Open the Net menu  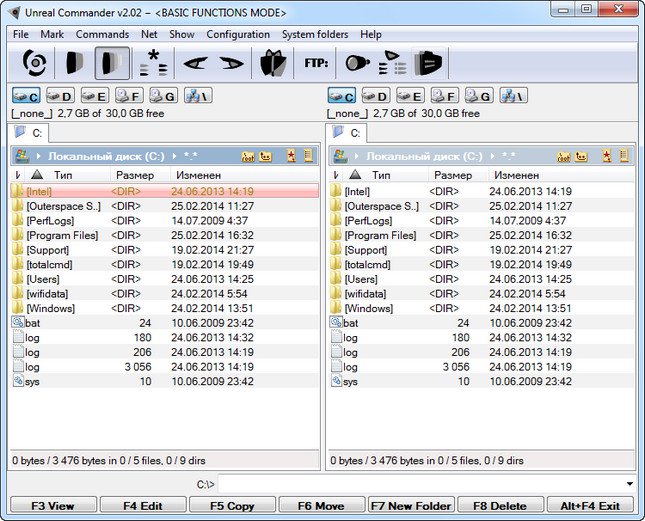(149, 34)
